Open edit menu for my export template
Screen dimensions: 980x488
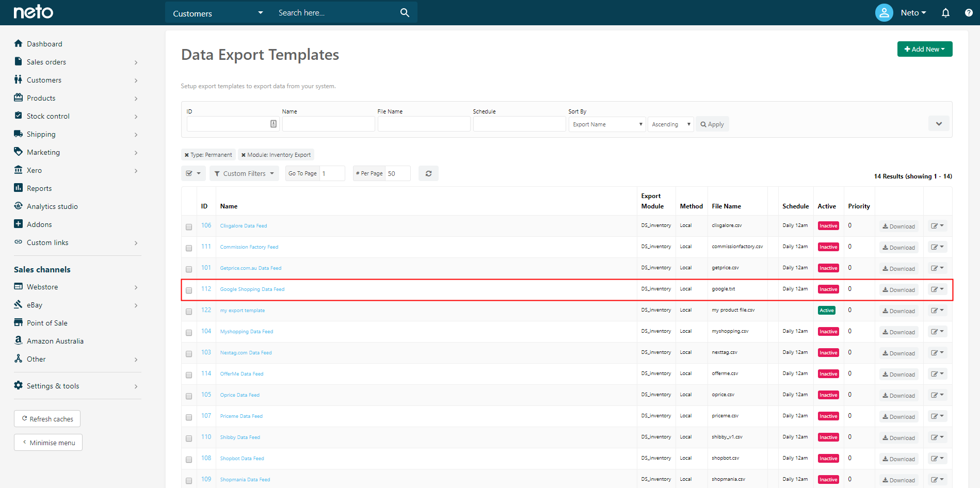(x=937, y=311)
